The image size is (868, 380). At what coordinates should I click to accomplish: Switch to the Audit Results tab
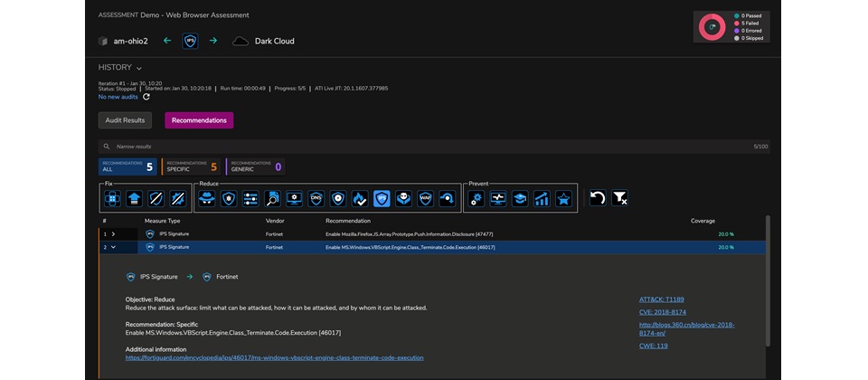click(x=125, y=120)
